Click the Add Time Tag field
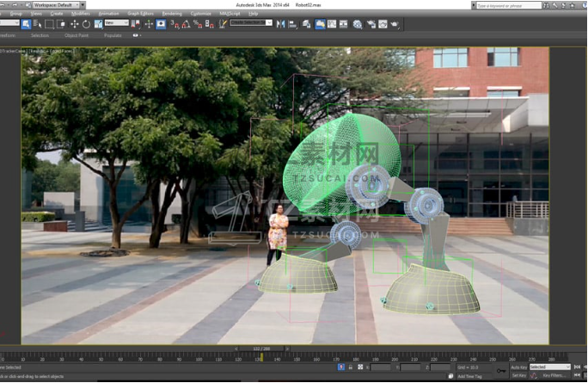Image resolution: width=588 pixels, height=383 pixels. 469,376
